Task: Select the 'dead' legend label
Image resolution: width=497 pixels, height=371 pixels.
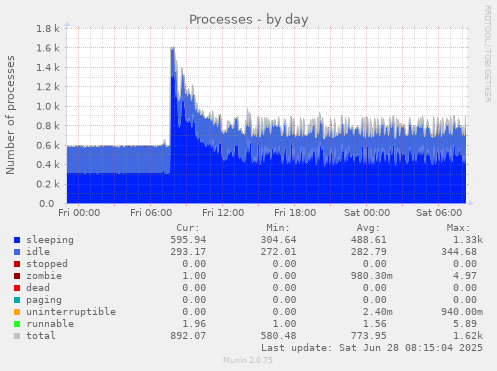Action: coord(38,288)
